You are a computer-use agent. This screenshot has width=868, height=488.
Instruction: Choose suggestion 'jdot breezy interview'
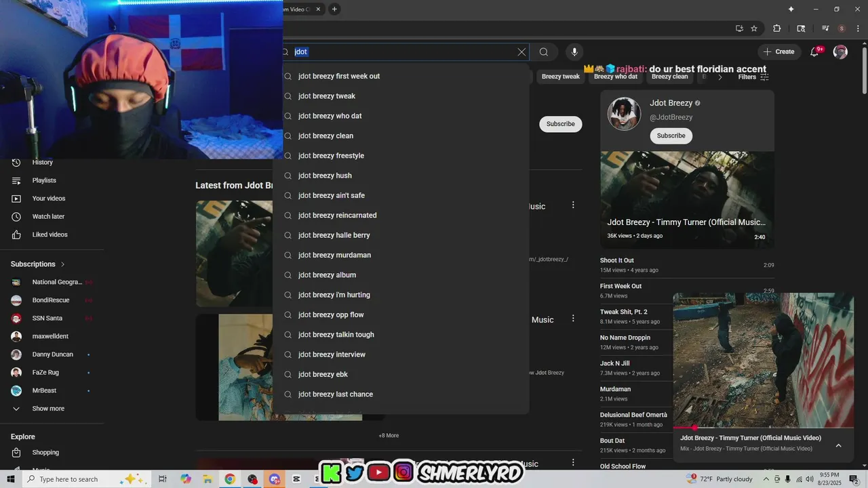click(x=401, y=354)
